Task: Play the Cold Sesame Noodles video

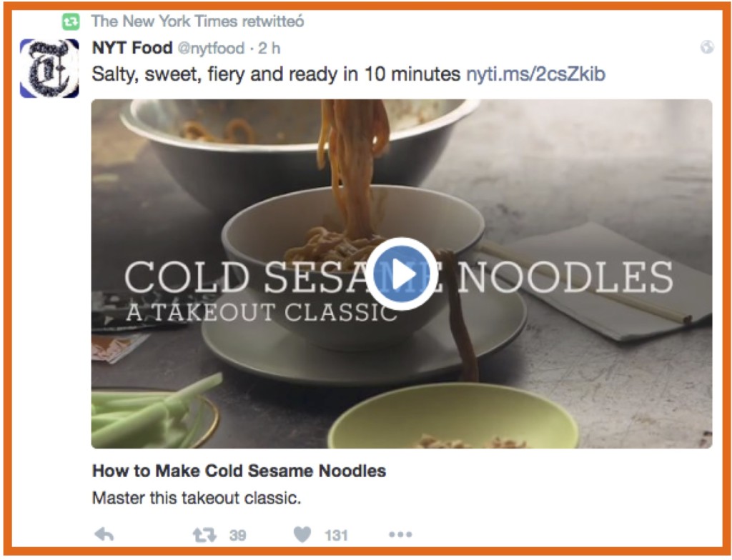Action: [x=402, y=274]
